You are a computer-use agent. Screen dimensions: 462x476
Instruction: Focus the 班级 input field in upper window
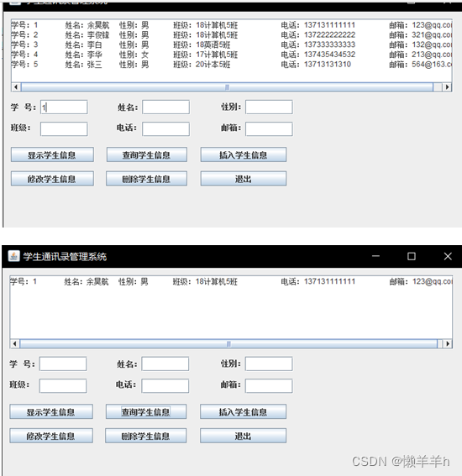click(64, 129)
